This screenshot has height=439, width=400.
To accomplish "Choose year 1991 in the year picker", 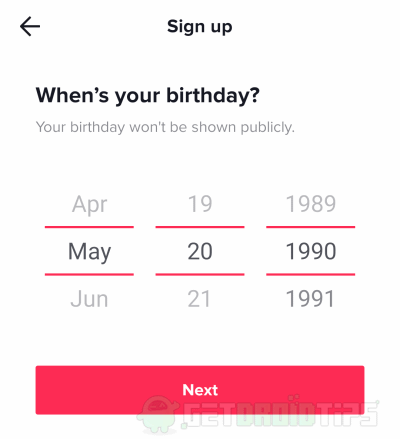I will 310,299.
